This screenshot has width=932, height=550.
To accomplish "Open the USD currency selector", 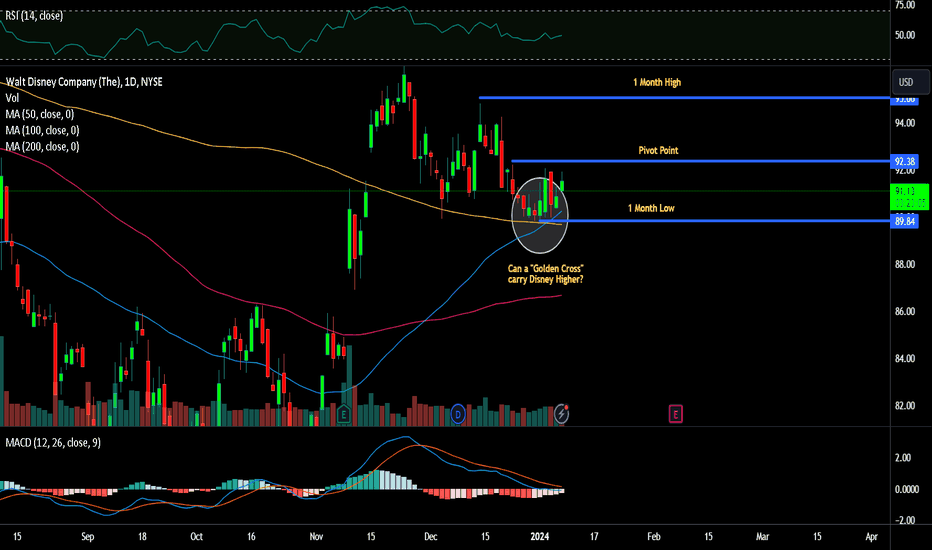I will coord(910,82).
